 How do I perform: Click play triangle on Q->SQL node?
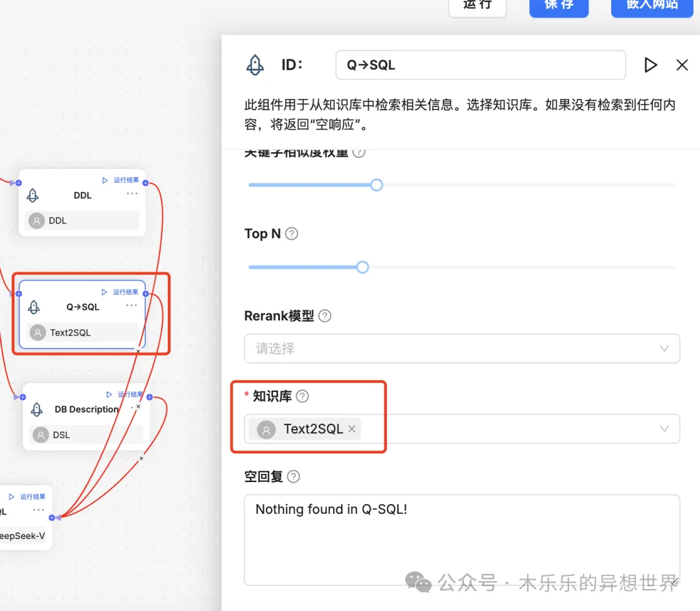[x=104, y=292]
